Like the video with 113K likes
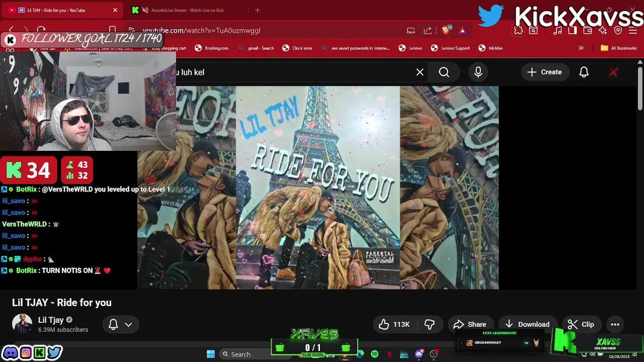Image resolution: width=644 pixels, height=362 pixels. 394,324
